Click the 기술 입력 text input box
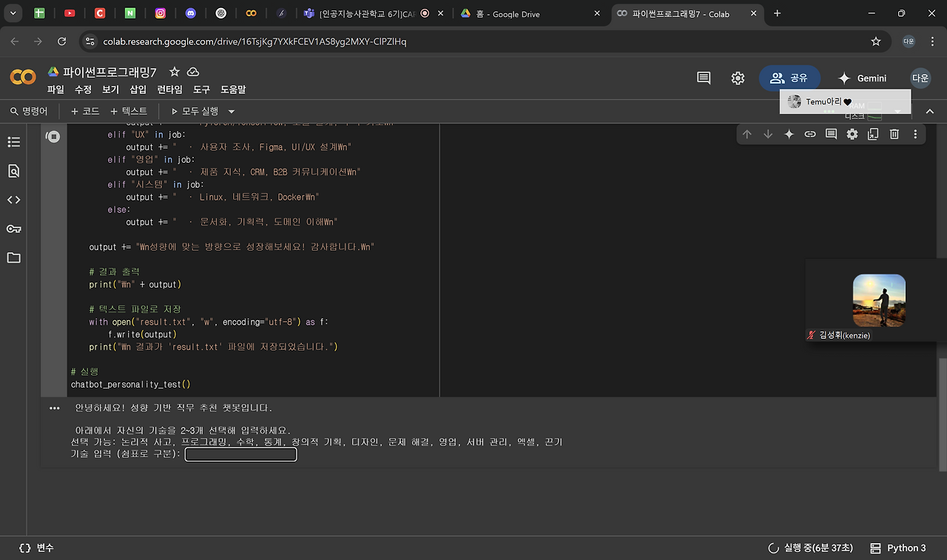Screen dimensions: 947x560 [240, 454]
